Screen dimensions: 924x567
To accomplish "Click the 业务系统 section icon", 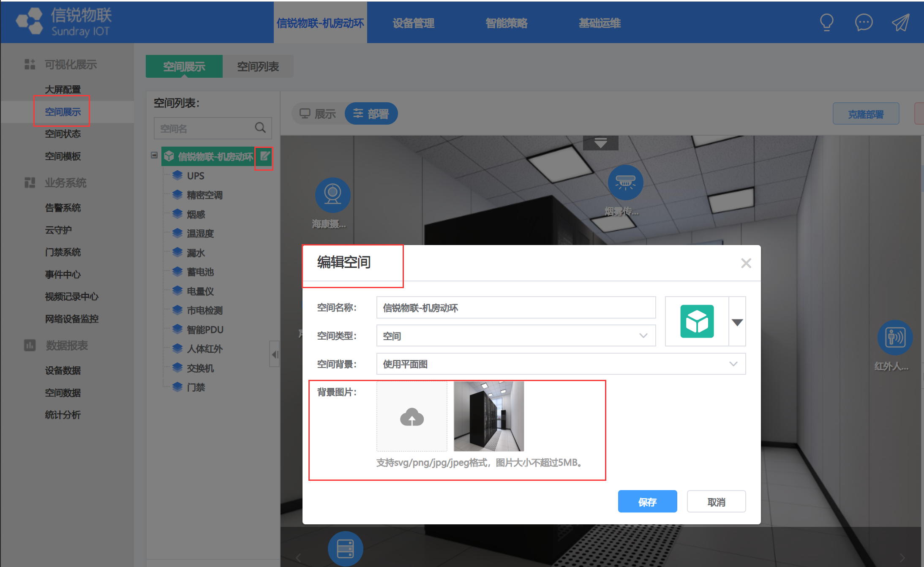I will (30, 183).
